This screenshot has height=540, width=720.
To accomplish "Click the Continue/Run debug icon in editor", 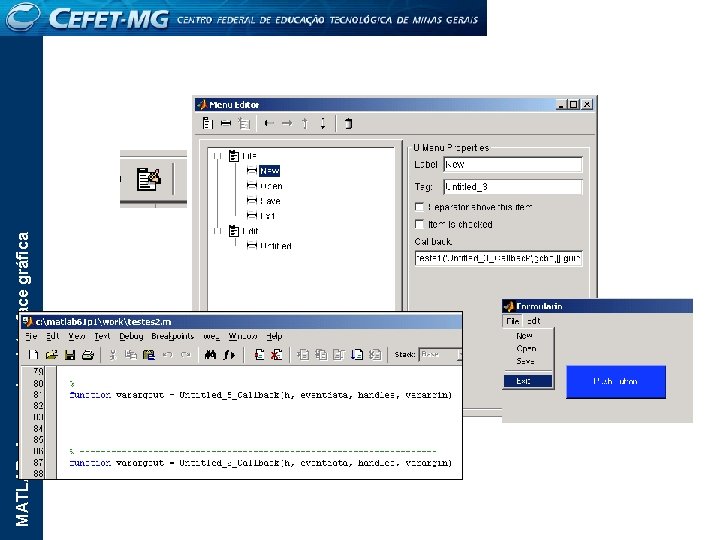I will click(x=357, y=354).
